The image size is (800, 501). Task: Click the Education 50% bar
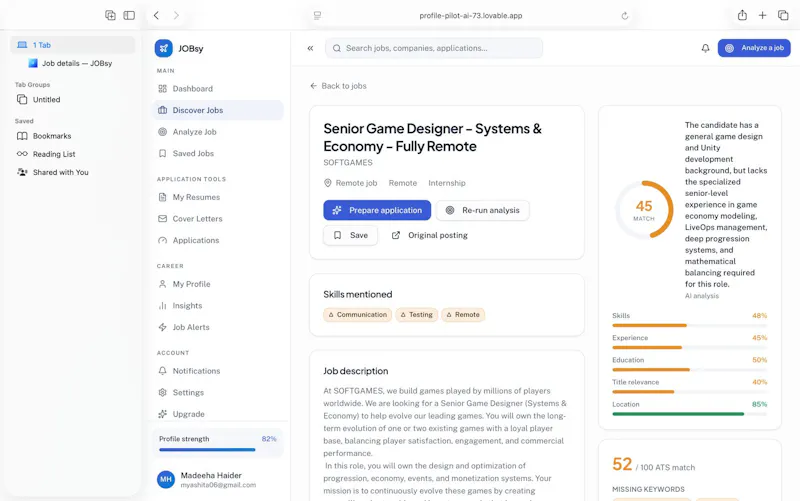tap(689, 369)
